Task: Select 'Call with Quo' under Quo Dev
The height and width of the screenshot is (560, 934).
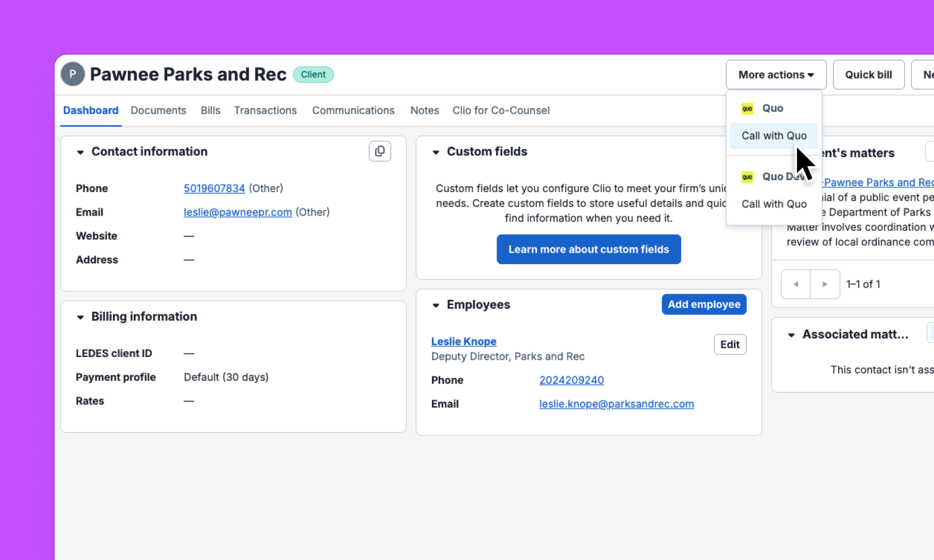Action: coord(774,204)
